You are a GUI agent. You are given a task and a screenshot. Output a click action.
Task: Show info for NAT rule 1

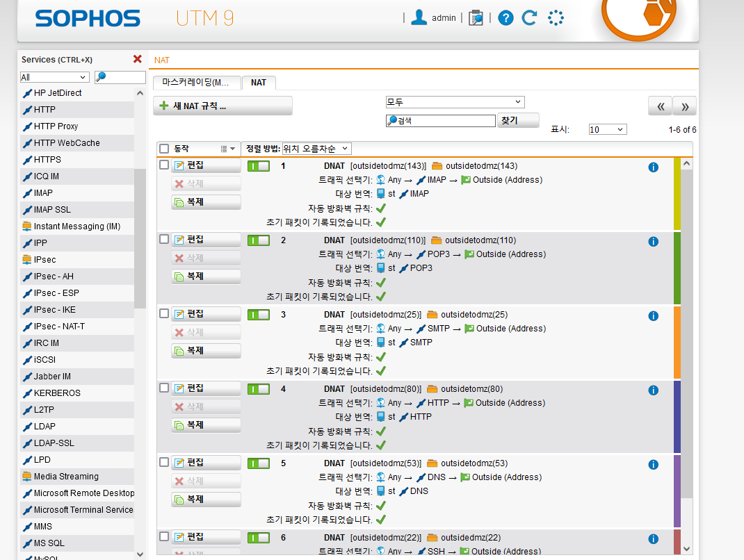[x=654, y=167]
